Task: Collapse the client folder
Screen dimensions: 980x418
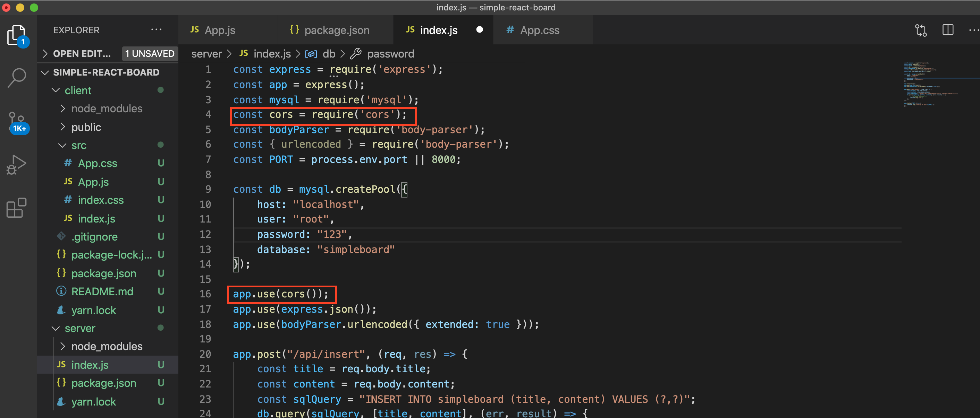Action: click(78, 90)
